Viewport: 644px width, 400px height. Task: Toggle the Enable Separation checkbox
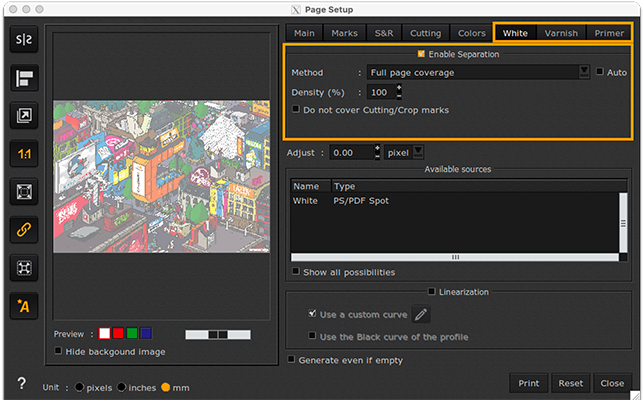click(x=421, y=54)
